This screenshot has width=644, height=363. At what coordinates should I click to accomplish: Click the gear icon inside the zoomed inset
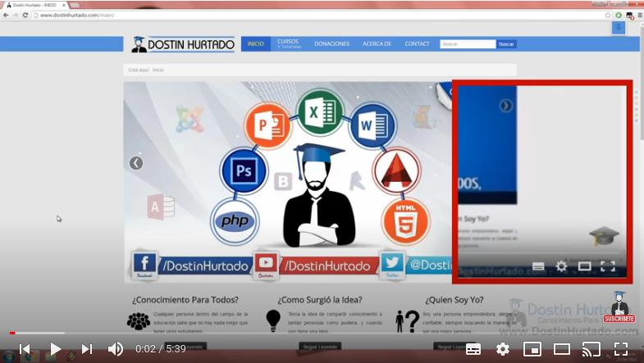click(561, 266)
